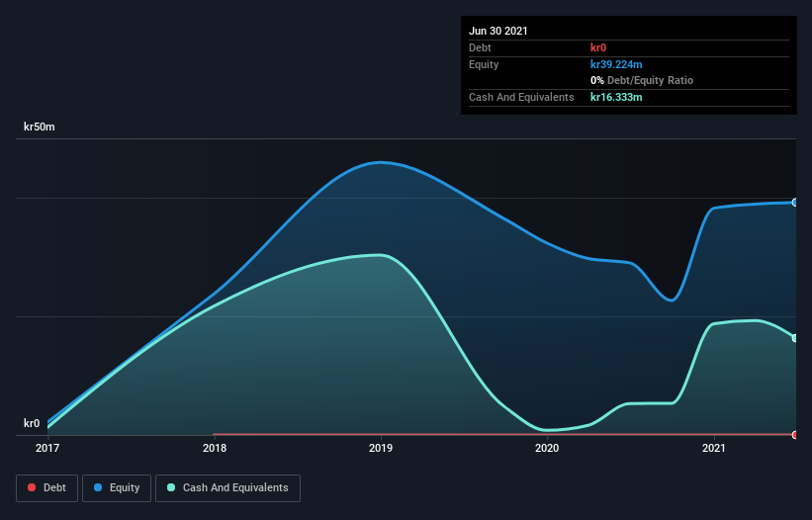Image resolution: width=812 pixels, height=520 pixels.
Task: Click the teal Cash And Equivalents legend dot
Action: (x=171, y=487)
